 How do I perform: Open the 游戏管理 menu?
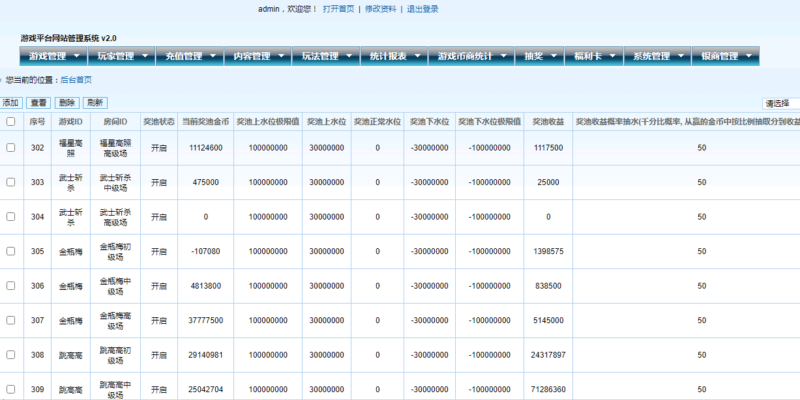click(48, 56)
